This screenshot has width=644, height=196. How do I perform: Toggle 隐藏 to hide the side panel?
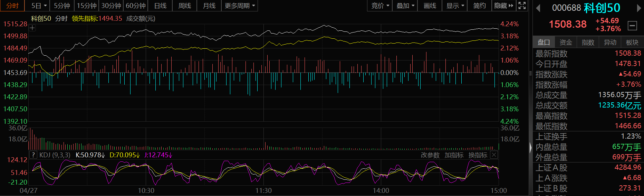coord(503,6)
